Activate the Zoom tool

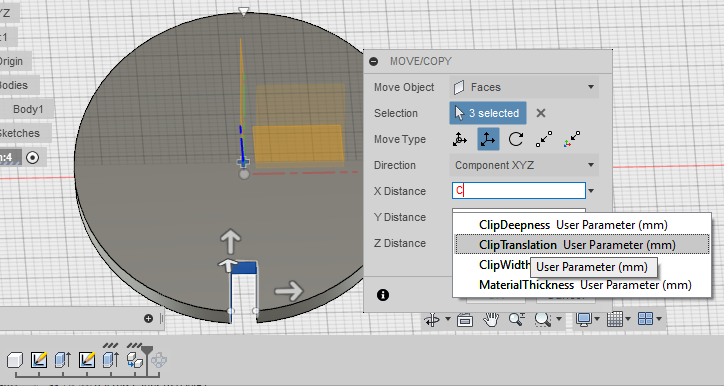pos(517,319)
